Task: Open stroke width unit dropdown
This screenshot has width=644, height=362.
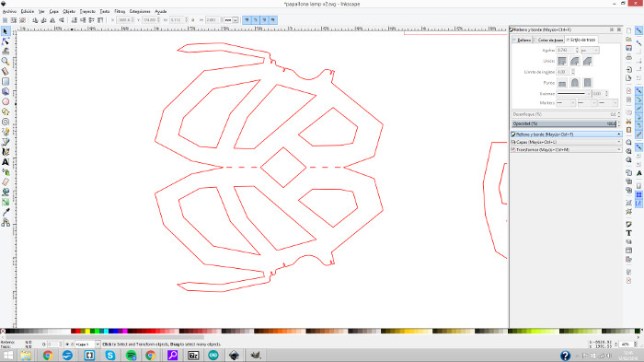Action: tap(590, 50)
